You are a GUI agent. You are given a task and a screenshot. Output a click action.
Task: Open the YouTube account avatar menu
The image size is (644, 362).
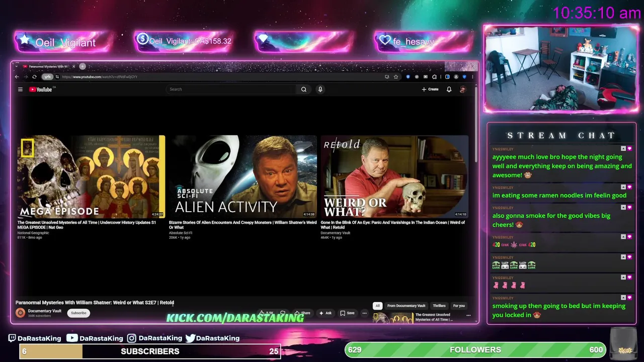click(x=463, y=89)
